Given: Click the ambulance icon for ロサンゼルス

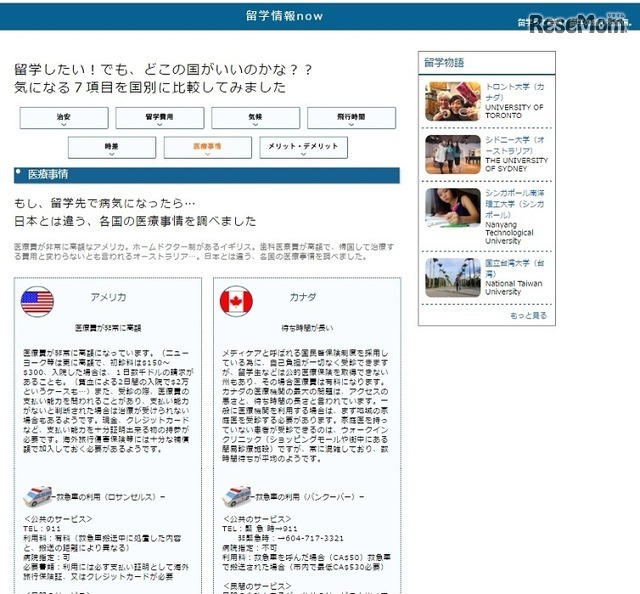Looking at the screenshot, I should [37, 496].
